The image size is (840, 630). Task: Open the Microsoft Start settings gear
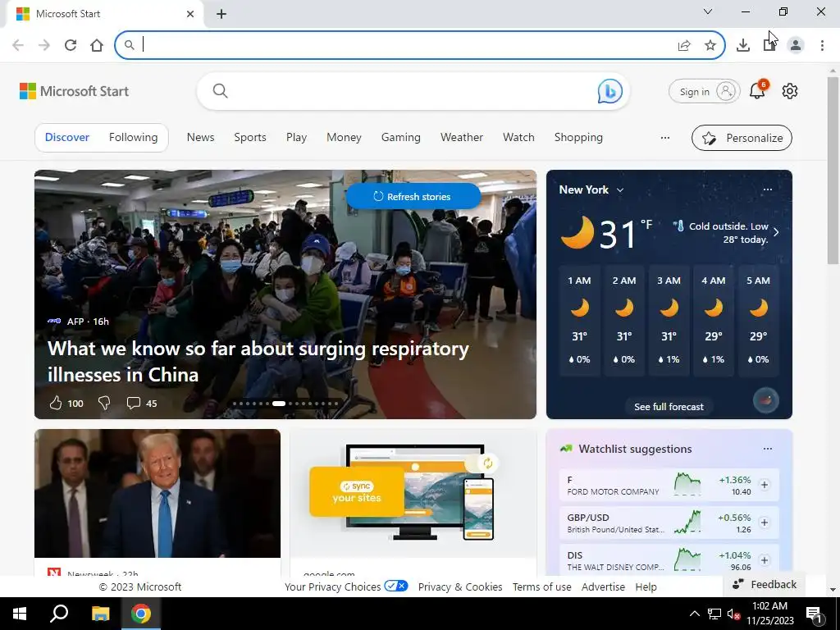(x=790, y=91)
